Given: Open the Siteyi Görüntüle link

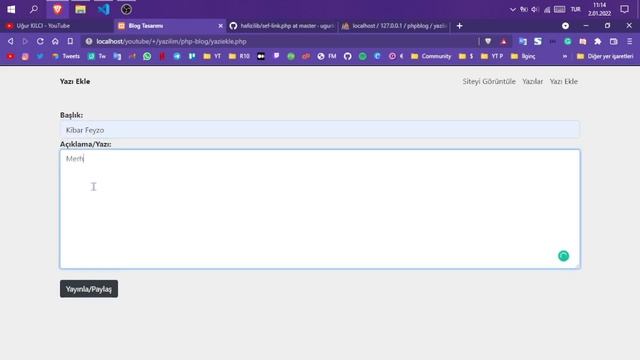Looking at the screenshot, I should (489, 82).
